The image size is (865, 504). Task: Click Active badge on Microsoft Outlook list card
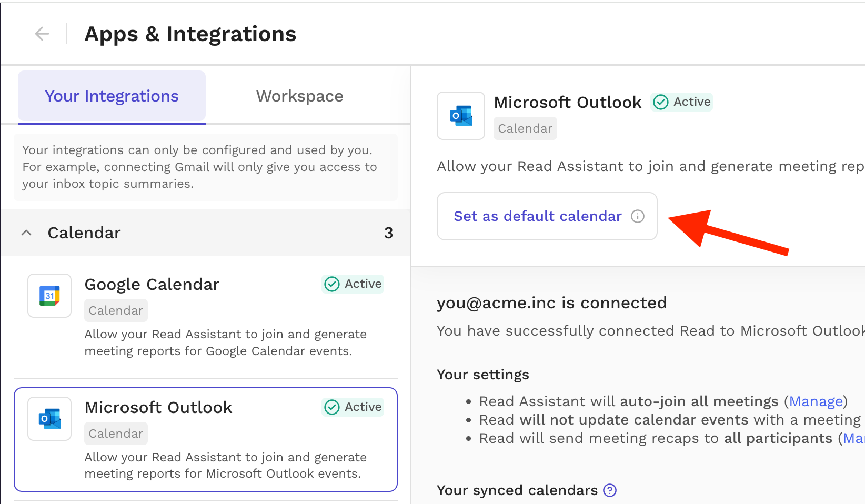click(353, 407)
